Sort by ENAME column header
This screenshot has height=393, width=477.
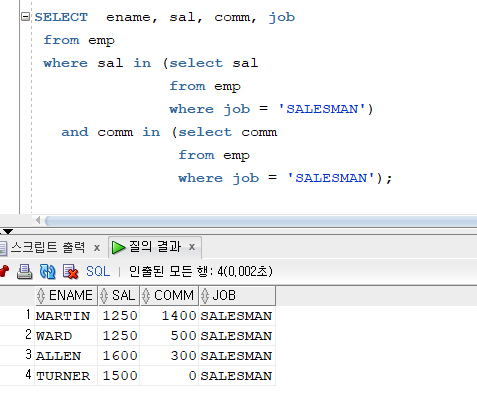point(66,295)
